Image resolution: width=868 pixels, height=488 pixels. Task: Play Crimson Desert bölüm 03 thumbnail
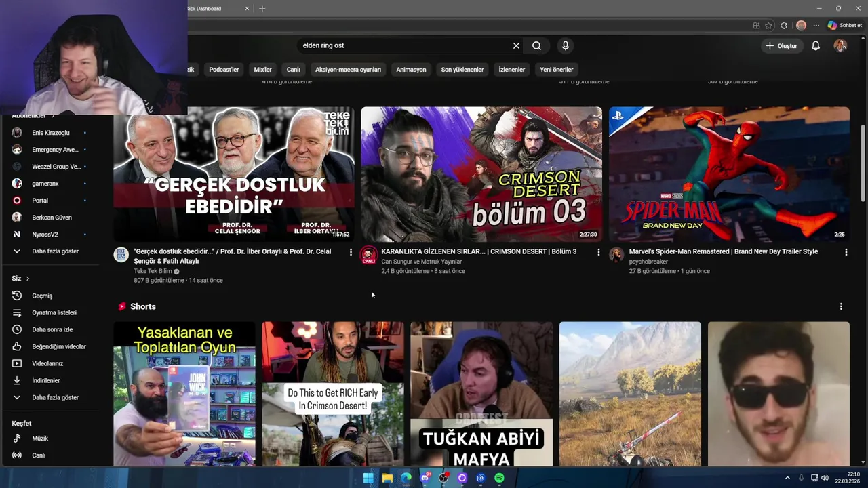(x=481, y=174)
